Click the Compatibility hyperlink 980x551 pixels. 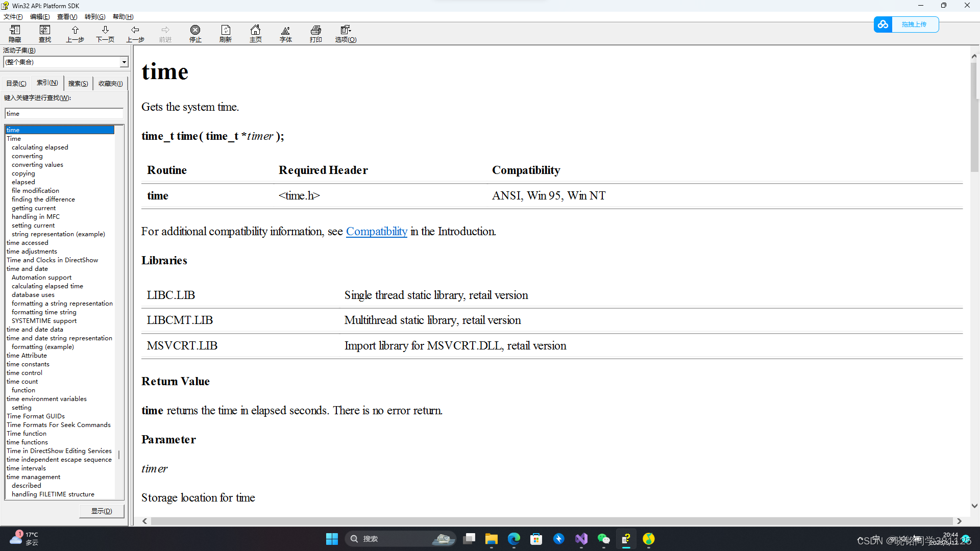376,232
